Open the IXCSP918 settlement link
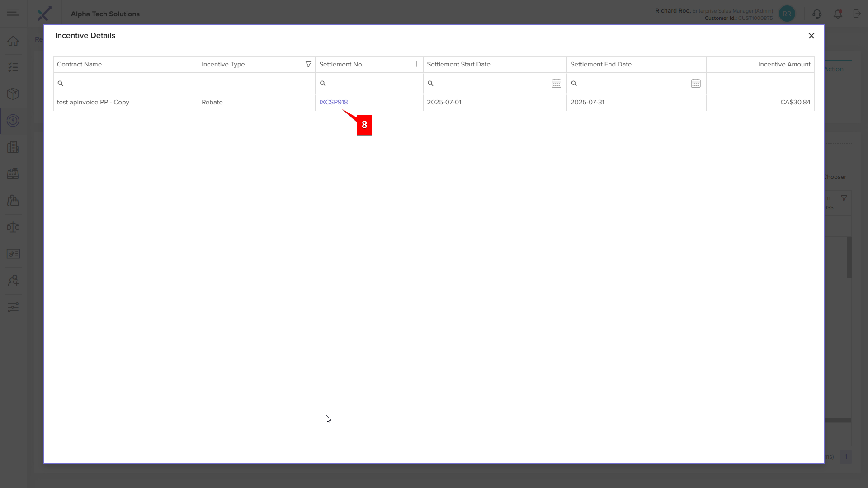This screenshot has height=488, width=868. 333,102
